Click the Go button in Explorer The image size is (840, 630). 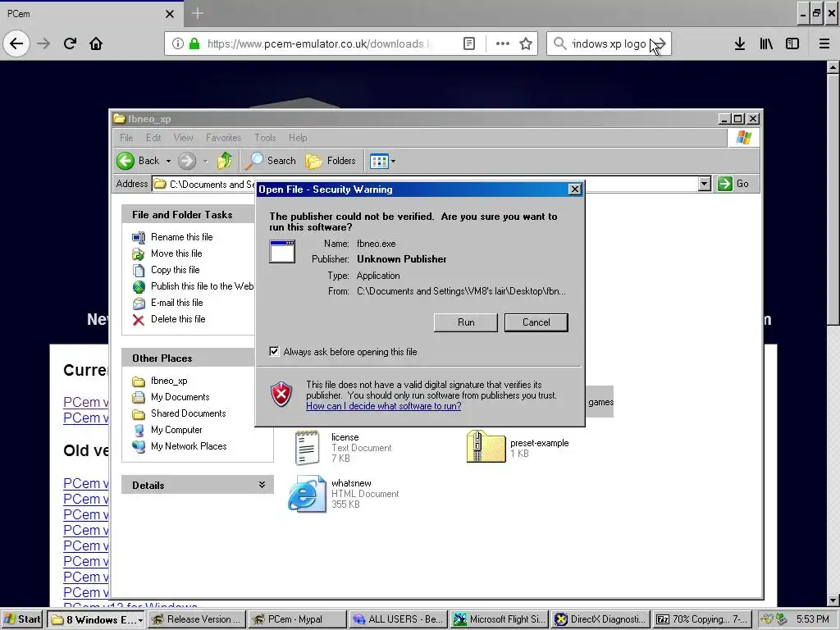click(733, 184)
